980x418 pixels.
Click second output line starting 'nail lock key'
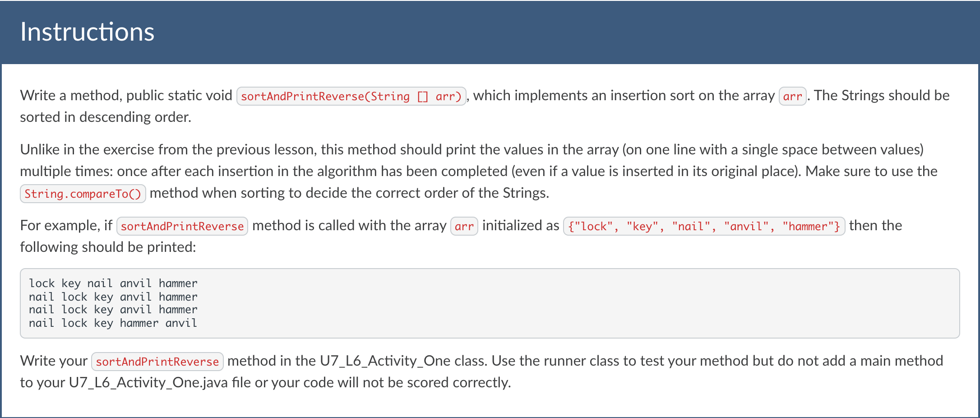point(113,297)
